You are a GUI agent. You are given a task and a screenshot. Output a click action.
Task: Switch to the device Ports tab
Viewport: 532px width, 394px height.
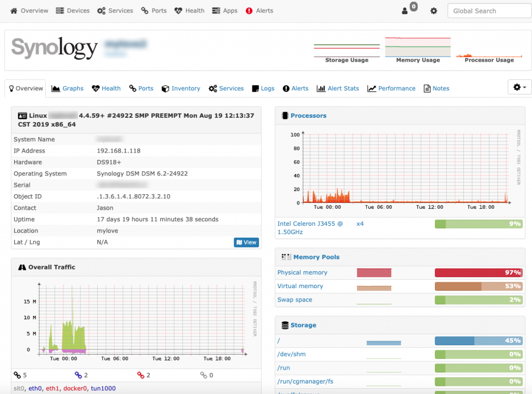pos(141,88)
